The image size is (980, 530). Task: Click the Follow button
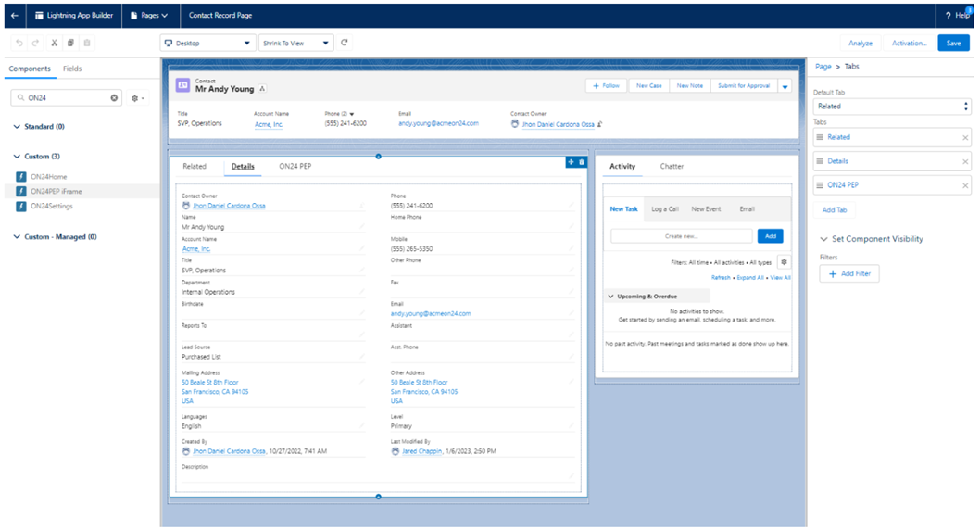tap(607, 86)
